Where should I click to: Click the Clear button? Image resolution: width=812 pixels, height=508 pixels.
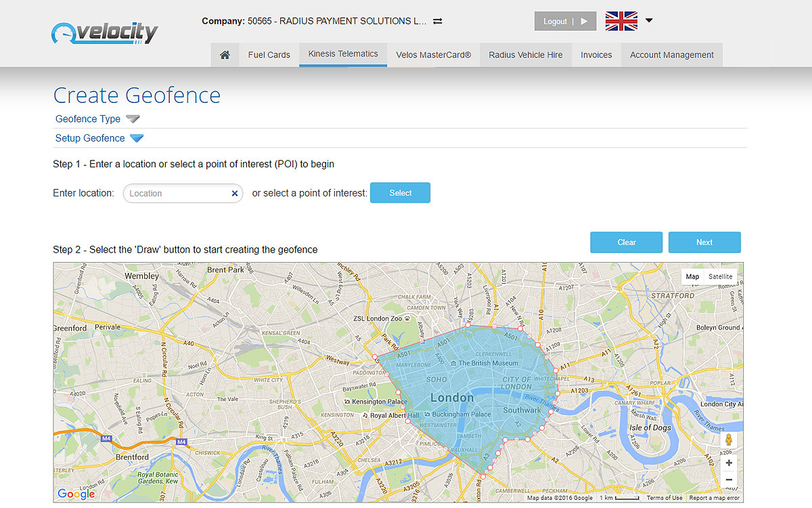(627, 242)
